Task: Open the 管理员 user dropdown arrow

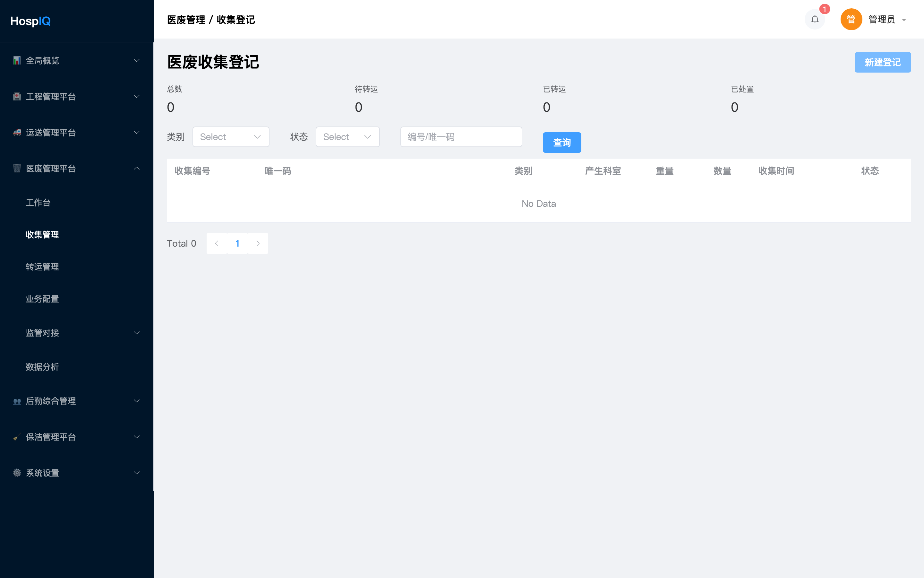Action: (904, 20)
